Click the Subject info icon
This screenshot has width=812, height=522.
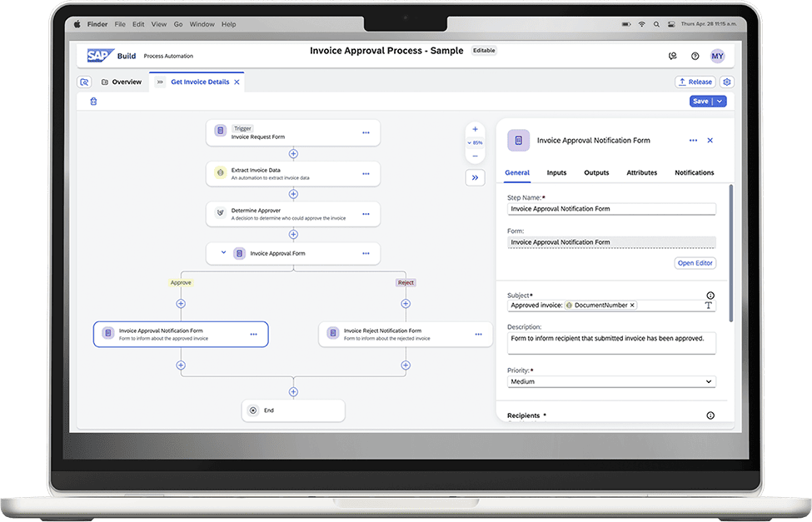[710, 296]
